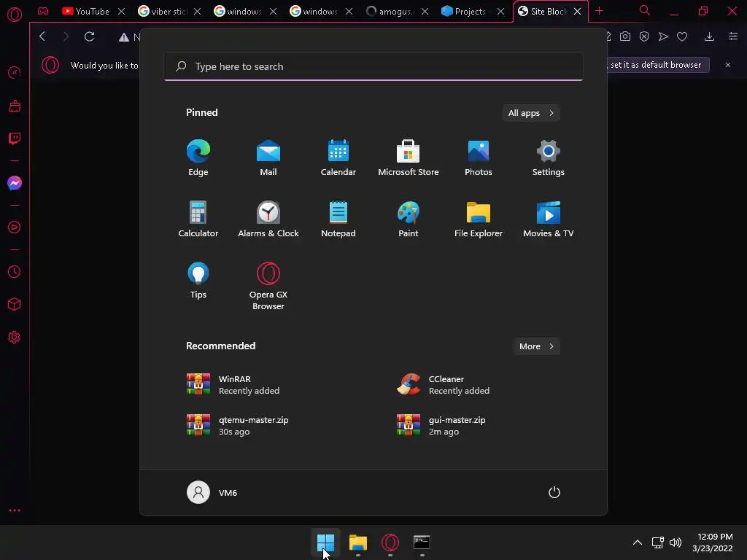Show hidden system tray icons
747x560 pixels.
pos(638,542)
